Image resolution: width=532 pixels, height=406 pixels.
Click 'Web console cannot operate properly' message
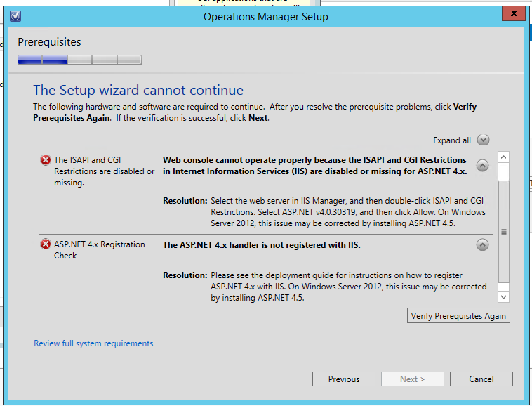315,166
